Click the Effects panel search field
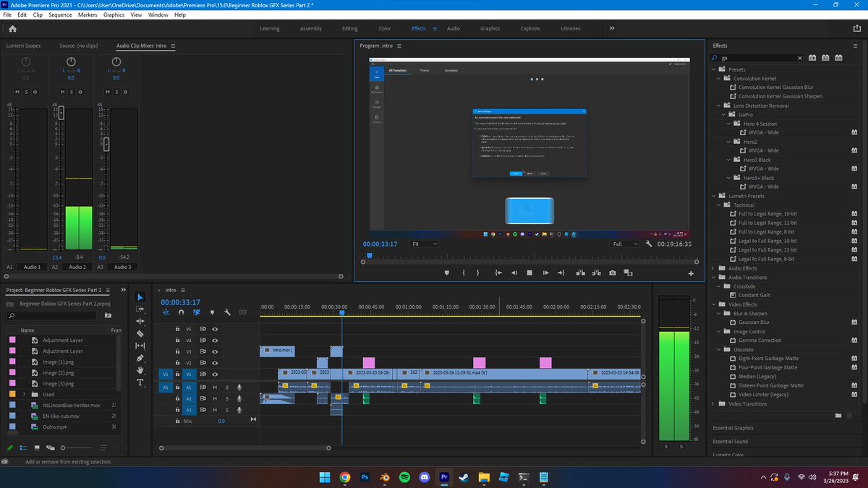 757,58
